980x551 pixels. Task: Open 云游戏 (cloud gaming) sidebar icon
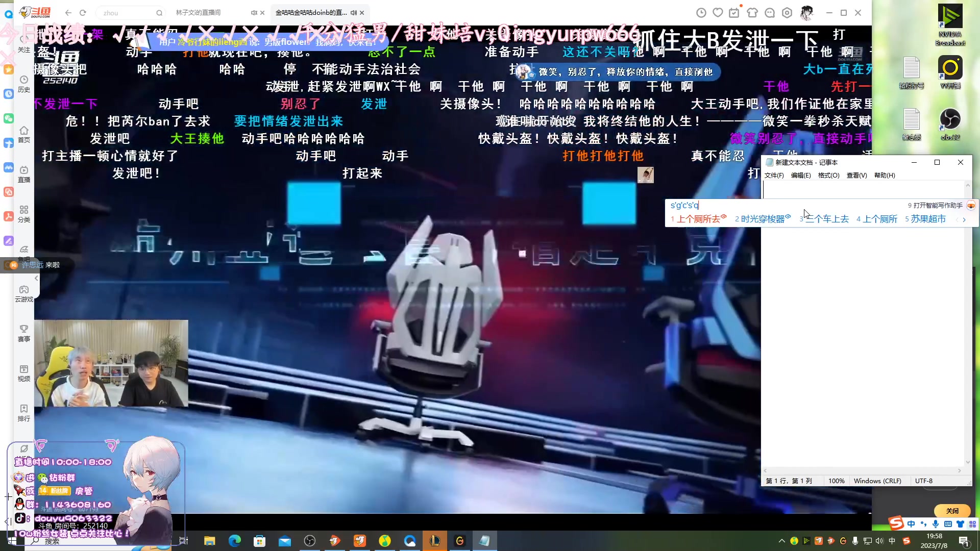(23, 293)
